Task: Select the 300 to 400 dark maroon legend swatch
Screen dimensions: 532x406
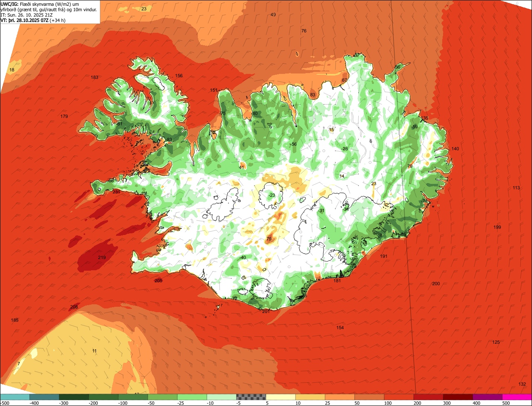Action: click(x=458, y=397)
